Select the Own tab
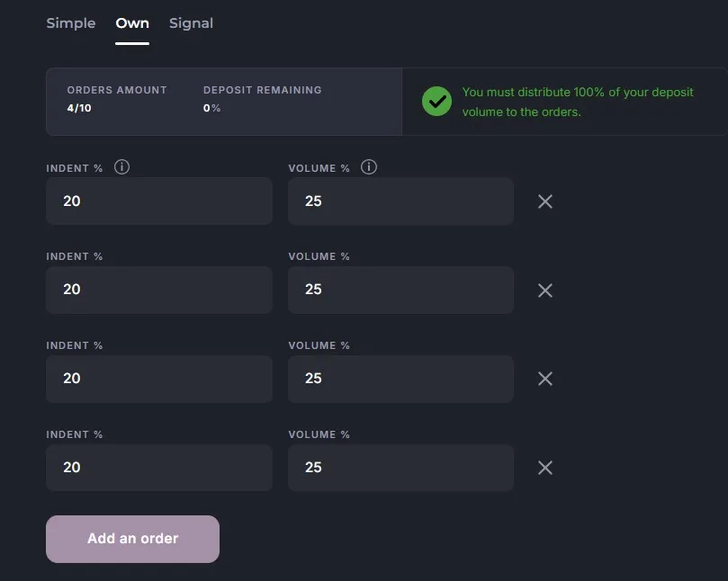This screenshot has width=728, height=581. pos(132,23)
